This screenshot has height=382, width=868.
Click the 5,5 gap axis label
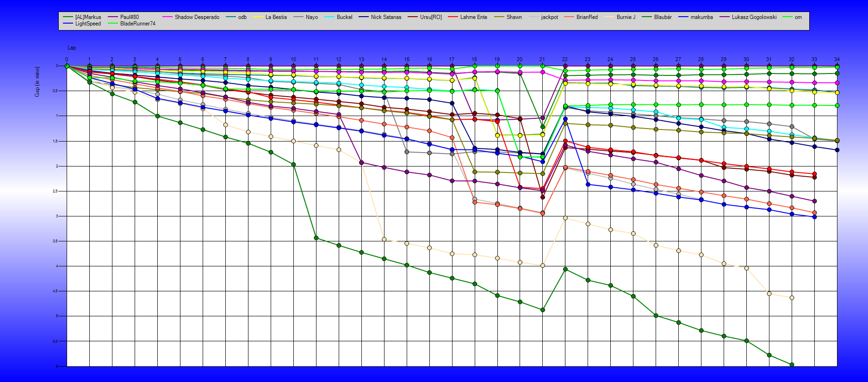(55, 341)
